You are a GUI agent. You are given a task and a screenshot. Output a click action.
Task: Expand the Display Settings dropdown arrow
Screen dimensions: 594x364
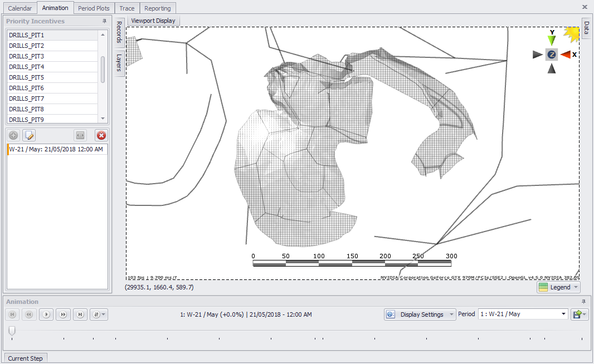click(451, 314)
